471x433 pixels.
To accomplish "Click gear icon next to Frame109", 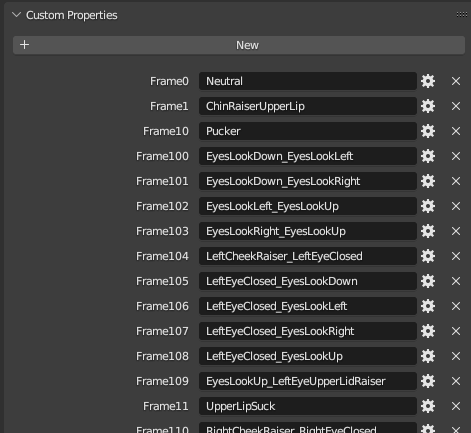I will 428,381.
